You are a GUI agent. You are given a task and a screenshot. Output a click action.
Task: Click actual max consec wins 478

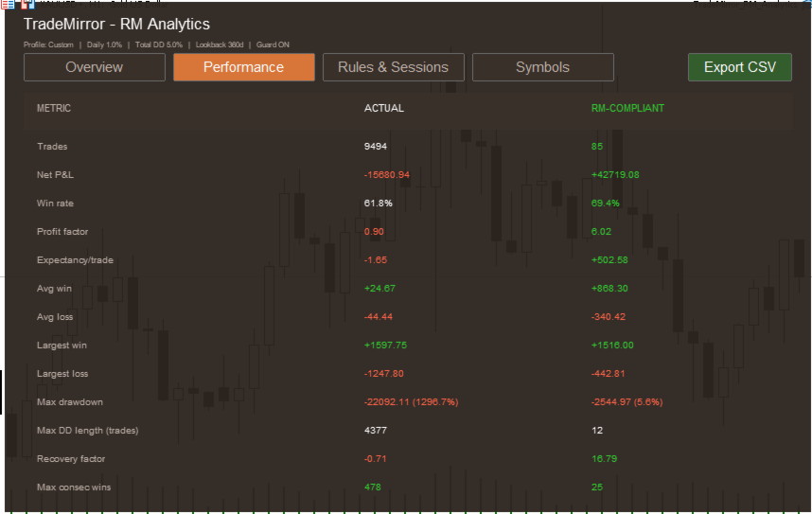372,487
